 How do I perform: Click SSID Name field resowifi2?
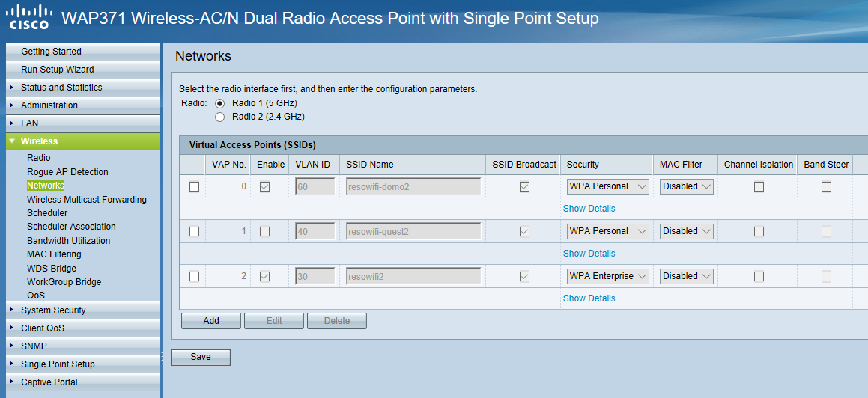pos(413,276)
